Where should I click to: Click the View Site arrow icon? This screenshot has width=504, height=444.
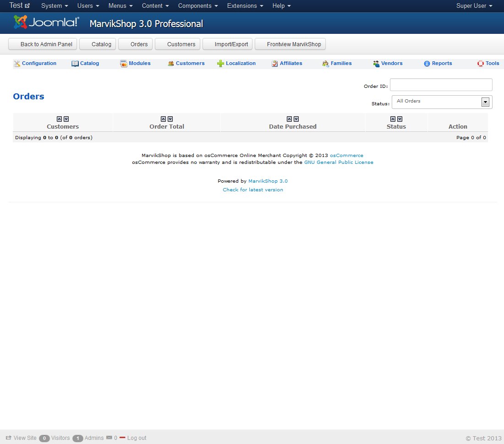coord(9,438)
